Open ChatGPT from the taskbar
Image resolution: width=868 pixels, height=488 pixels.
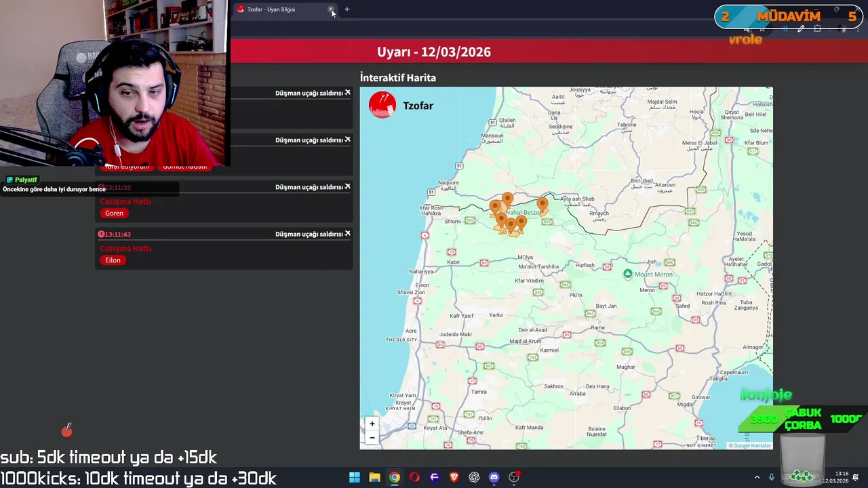(x=474, y=477)
